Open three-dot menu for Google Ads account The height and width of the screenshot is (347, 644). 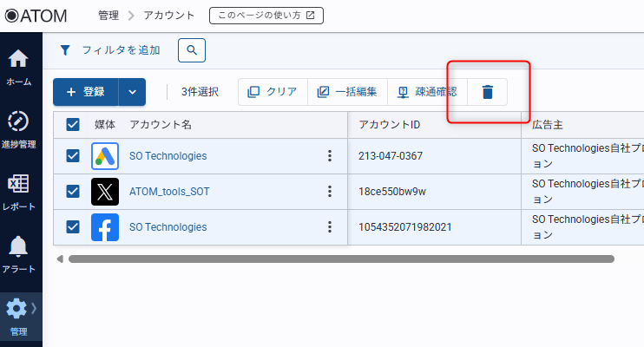tap(329, 156)
